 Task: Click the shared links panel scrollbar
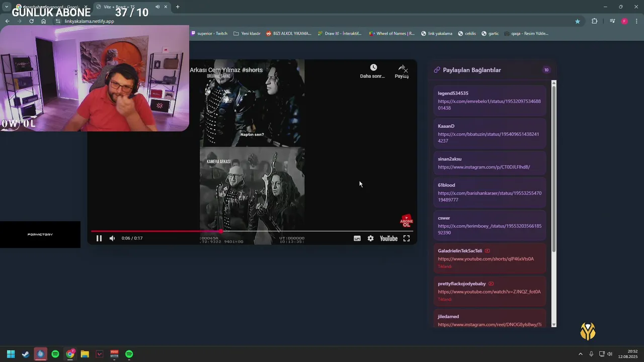(x=554, y=168)
